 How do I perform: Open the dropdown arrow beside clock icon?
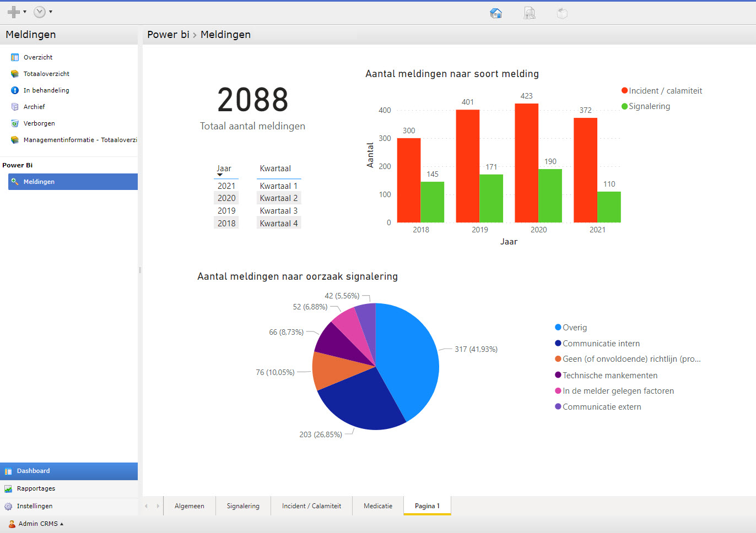pyautogui.click(x=51, y=12)
